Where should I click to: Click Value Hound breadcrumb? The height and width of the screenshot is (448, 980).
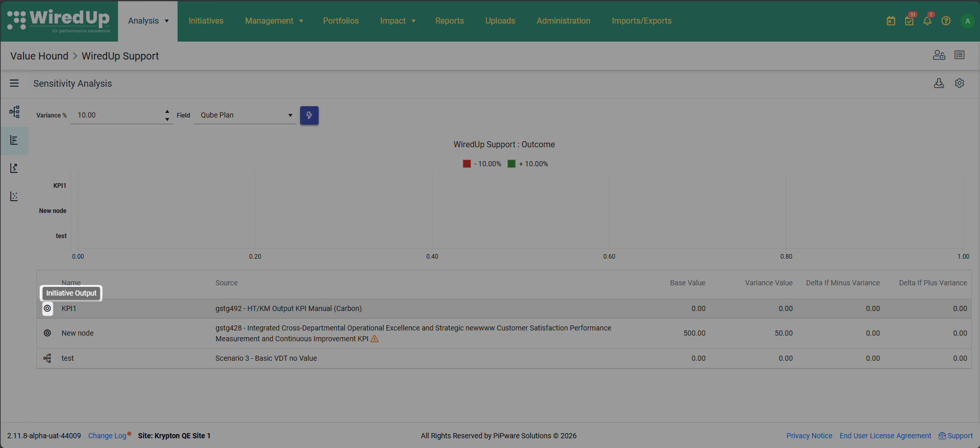point(39,56)
